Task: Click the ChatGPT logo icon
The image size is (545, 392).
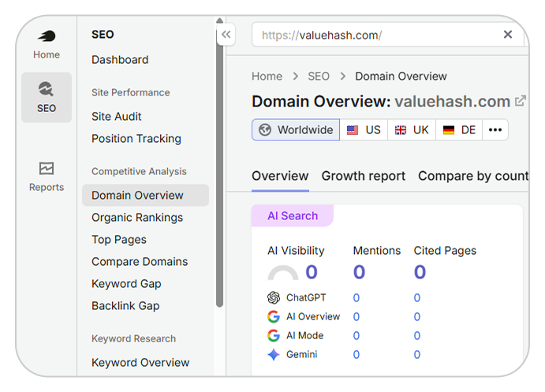Action: tap(274, 297)
